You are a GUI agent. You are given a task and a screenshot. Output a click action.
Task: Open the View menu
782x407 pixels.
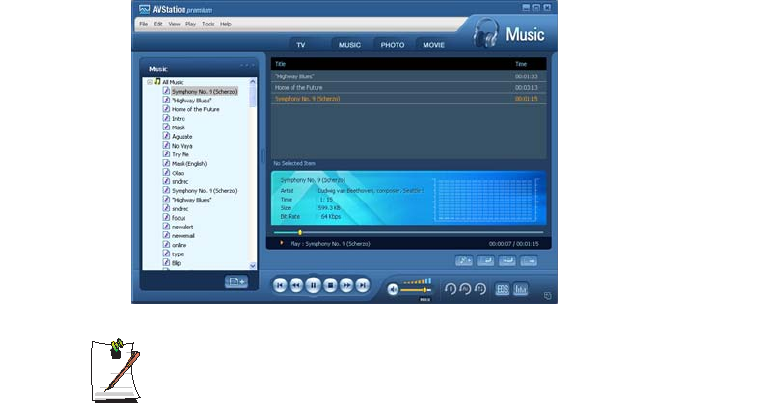tap(174, 24)
